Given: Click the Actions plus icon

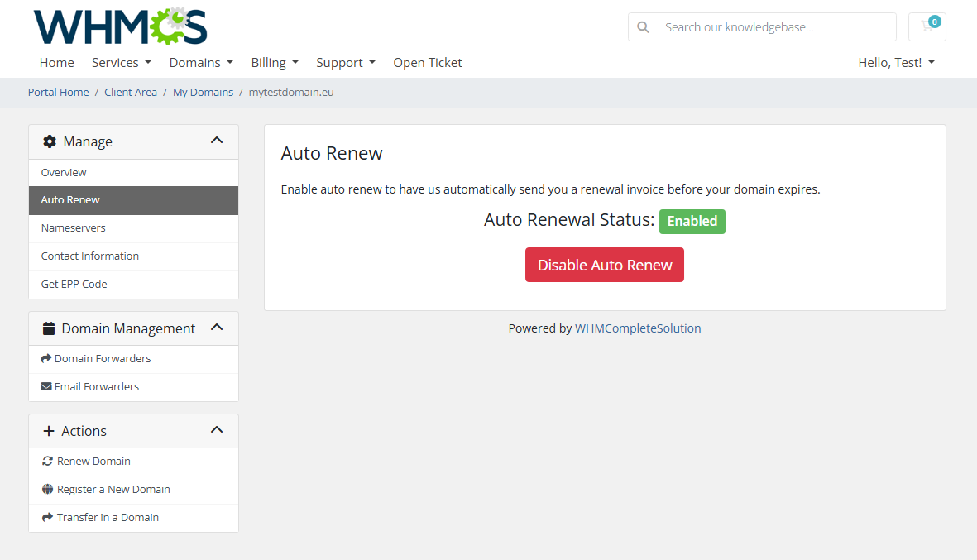Looking at the screenshot, I should (x=49, y=431).
